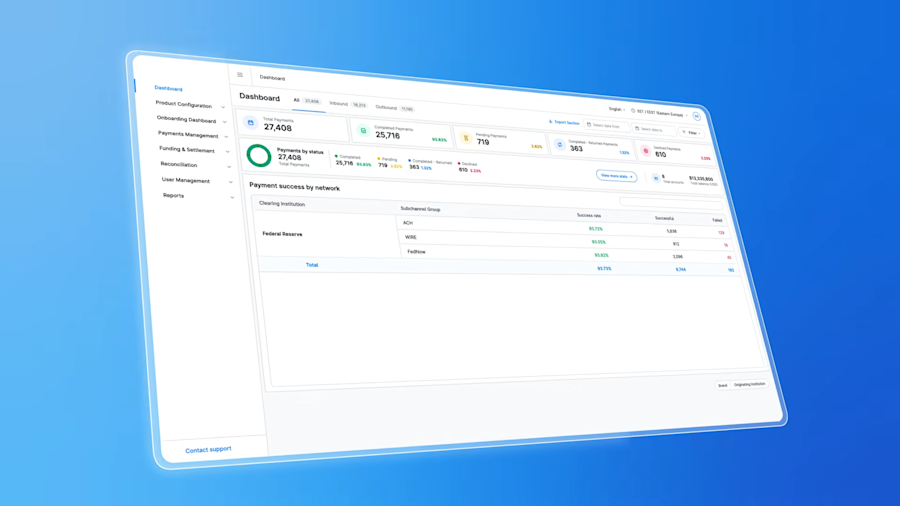Click the Success rate column header
The height and width of the screenshot is (506, 900).
click(589, 215)
